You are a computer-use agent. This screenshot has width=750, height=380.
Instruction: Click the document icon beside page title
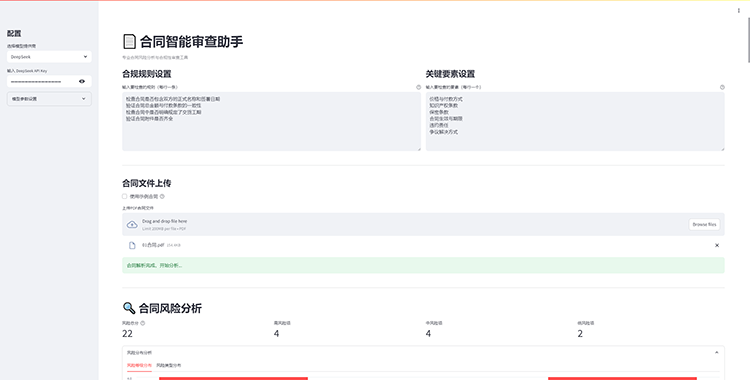tap(129, 42)
